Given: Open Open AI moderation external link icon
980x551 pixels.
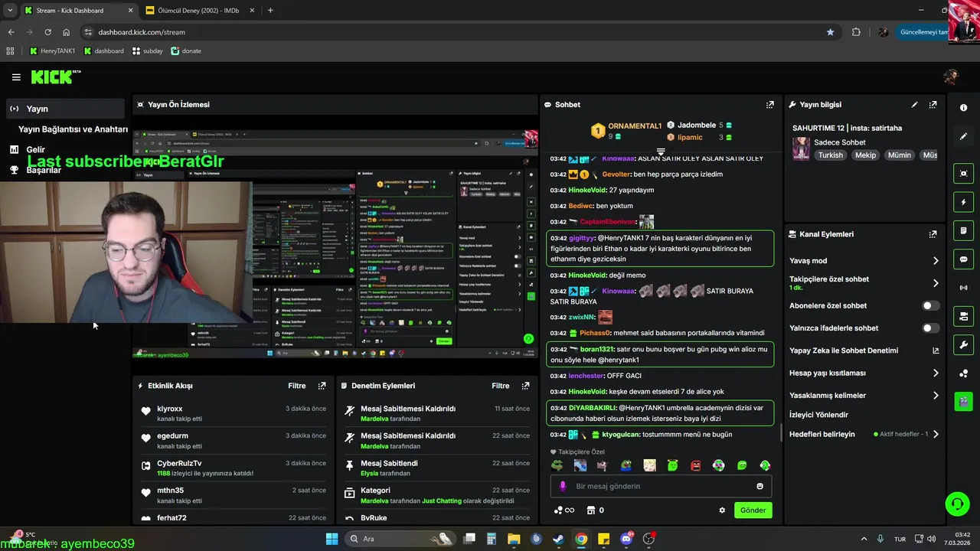Looking at the screenshot, I should pos(936,350).
